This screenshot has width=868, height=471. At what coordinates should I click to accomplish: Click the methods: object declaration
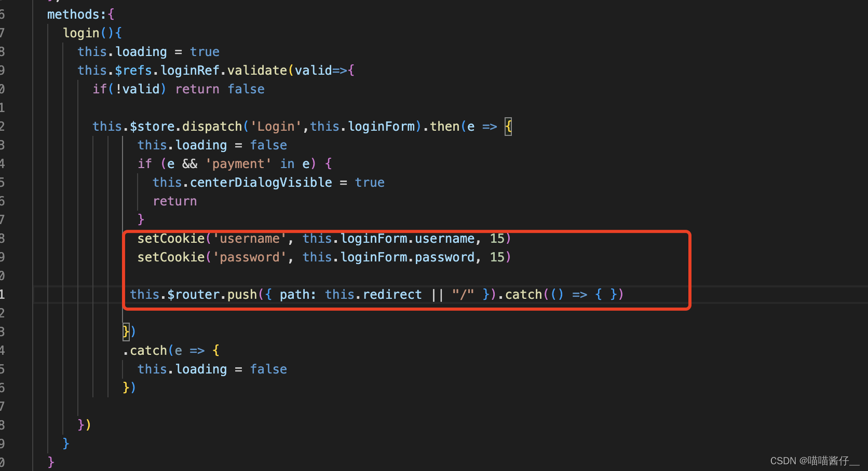pyautogui.click(x=75, y=14)
